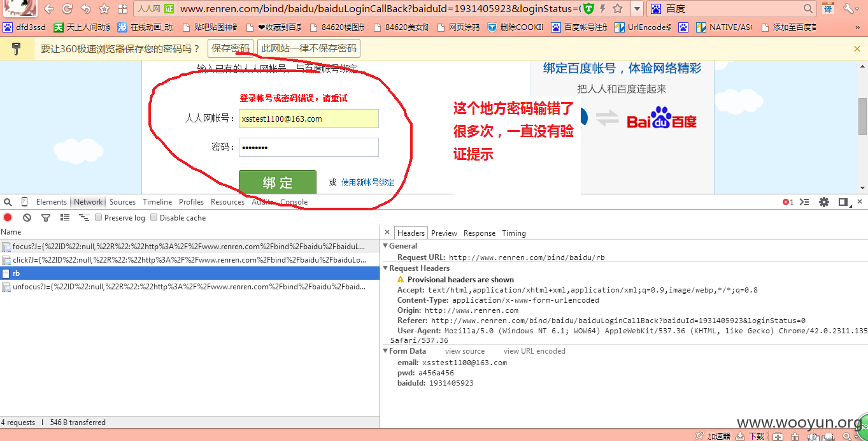Open the NATIVE/ASC bookmark
The width and height of the screenshot is (868, 441).
coord(723,27)
